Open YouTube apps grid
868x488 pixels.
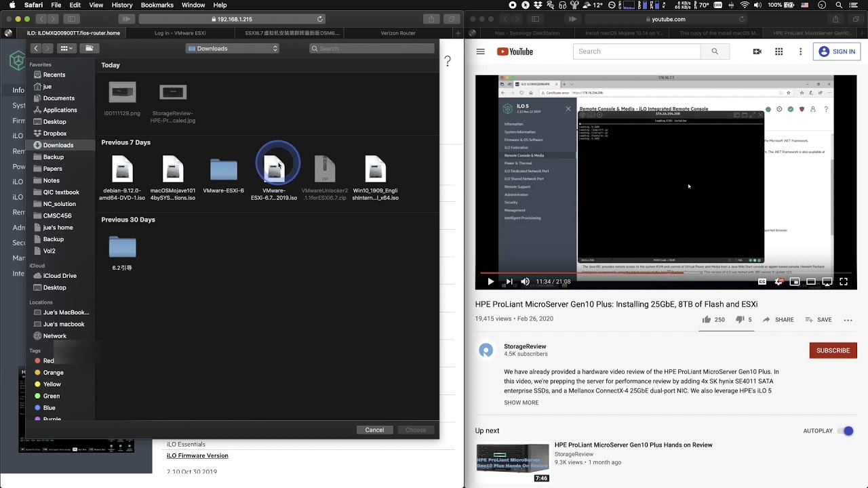pyautogui.click(x=778, y=52)
